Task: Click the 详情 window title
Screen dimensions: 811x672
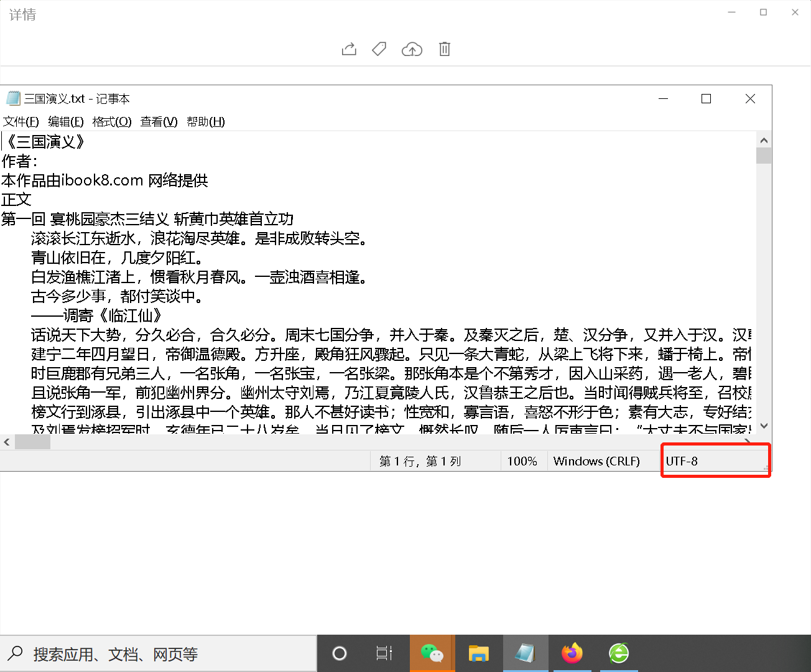Action: coord(22,14)
